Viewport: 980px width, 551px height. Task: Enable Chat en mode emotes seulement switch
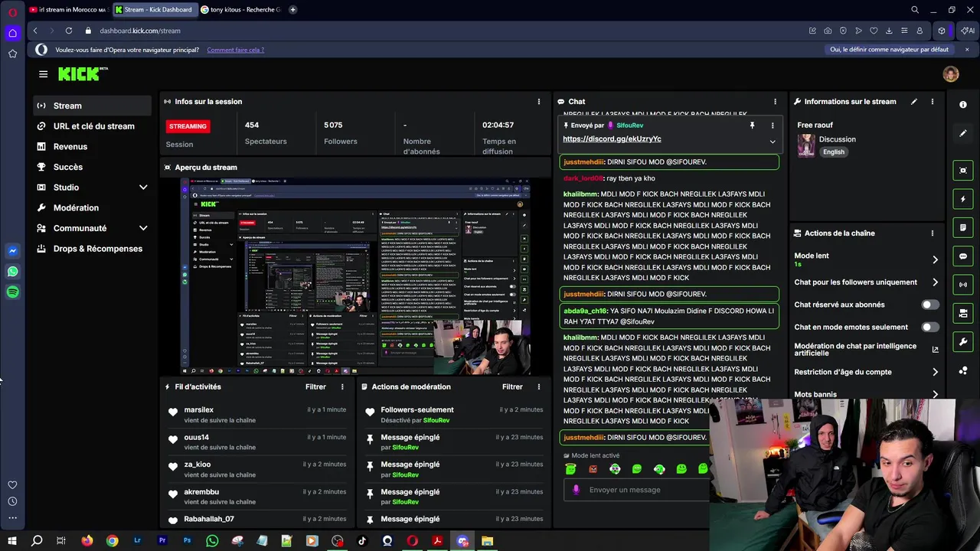pyautogui.click(x=929, y=327)
